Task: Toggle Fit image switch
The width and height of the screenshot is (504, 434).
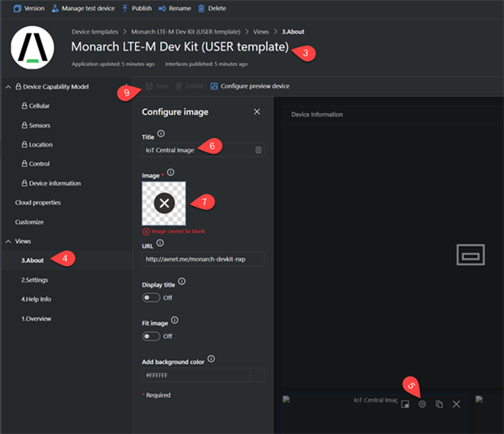Action: point(151,336)
